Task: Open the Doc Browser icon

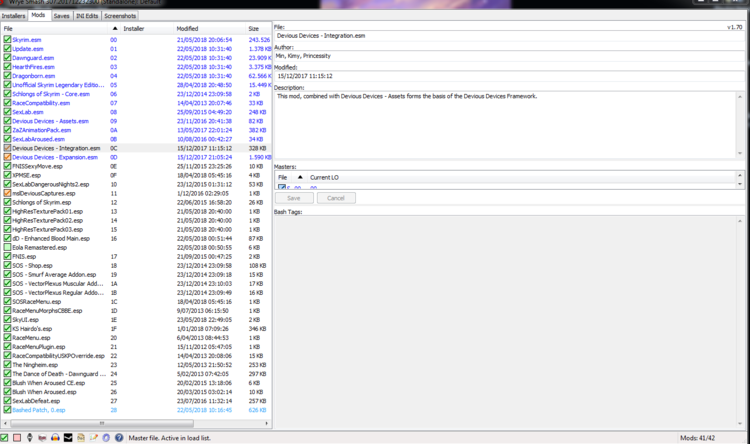Action: (81, 438)
